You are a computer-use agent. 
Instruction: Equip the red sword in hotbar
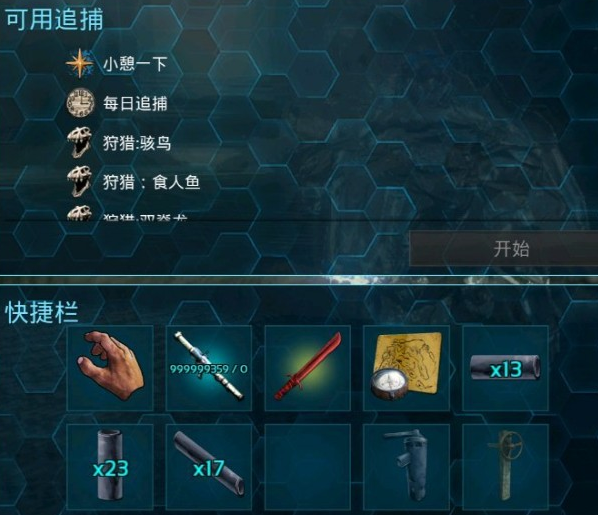coord(307,368)
